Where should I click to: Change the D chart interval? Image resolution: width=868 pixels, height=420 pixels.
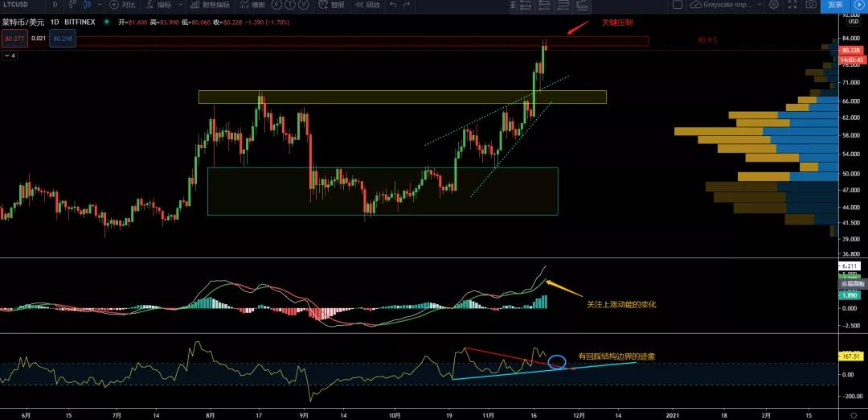(55, 5)
